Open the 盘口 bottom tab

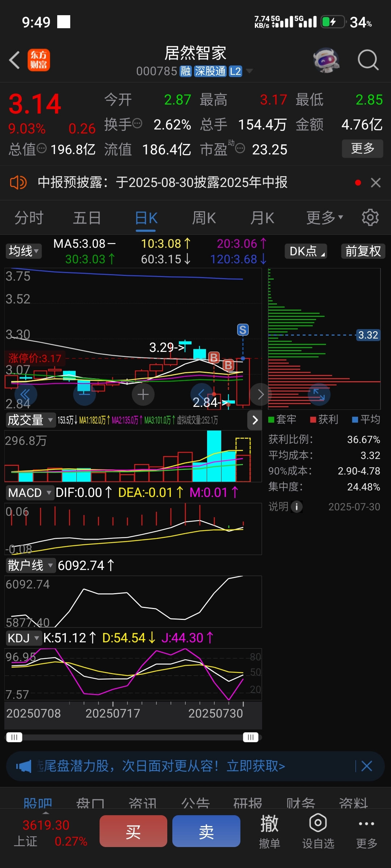[x=90, y=803]
